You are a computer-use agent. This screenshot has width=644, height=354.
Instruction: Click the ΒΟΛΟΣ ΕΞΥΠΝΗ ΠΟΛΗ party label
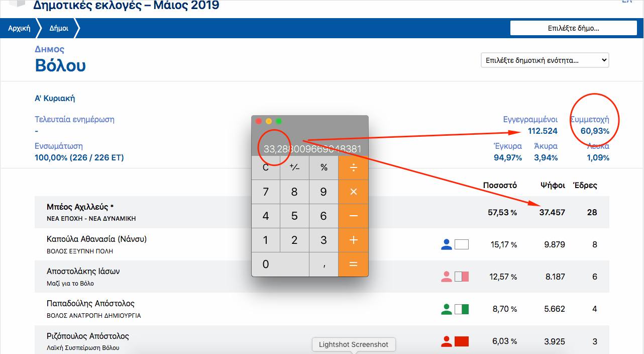click(80, 251)
